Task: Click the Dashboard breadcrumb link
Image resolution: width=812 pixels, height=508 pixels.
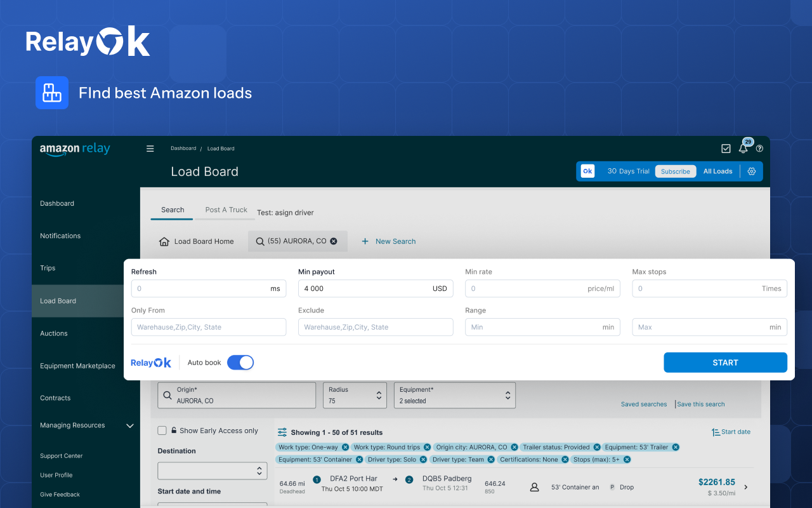Action: pos(183,149)
